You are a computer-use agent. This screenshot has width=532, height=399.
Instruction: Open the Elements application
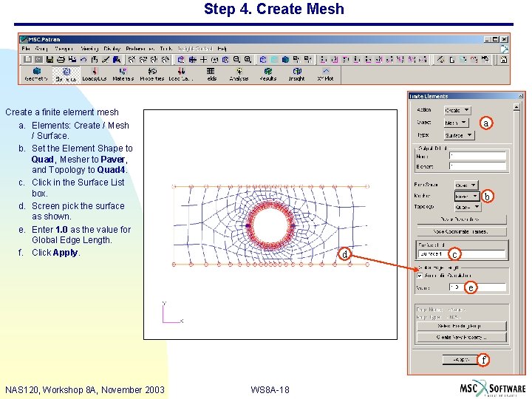click(66, 75)
